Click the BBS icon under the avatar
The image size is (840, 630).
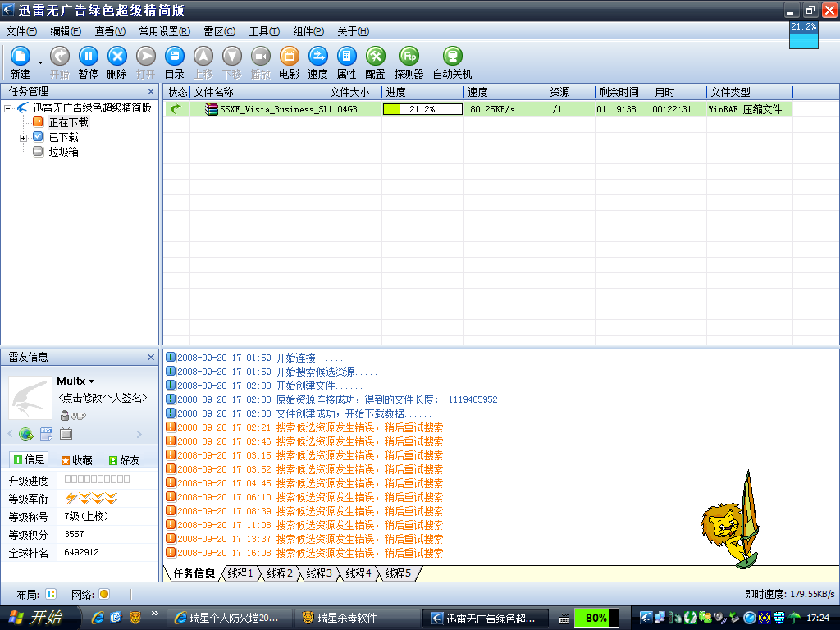click(47, 433)
